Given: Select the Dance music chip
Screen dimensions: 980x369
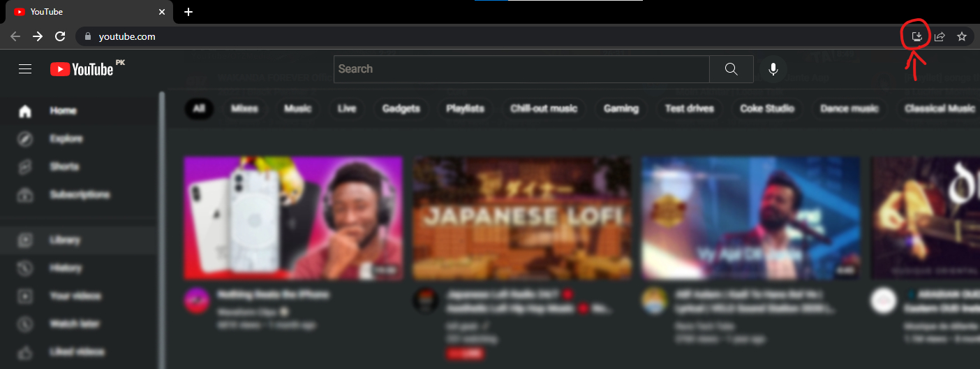Looking at the screenshot, I should pos(849,108).
